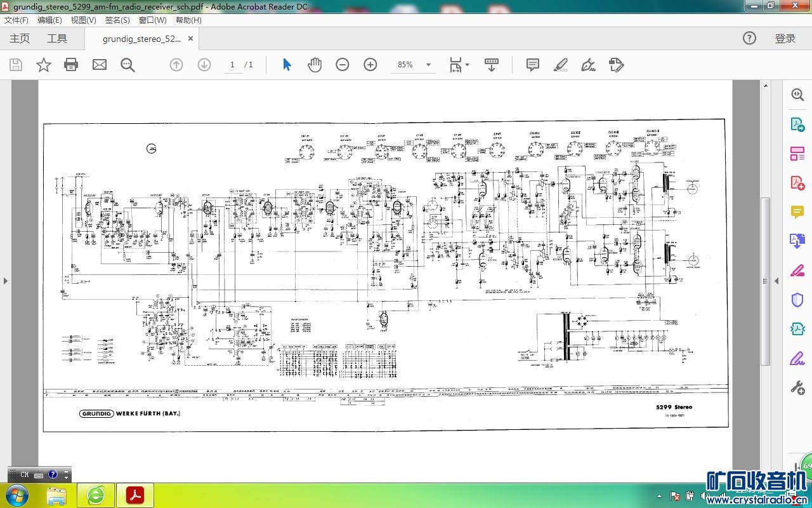
Task: Bookmark file with the star icon
Action: [x=44, y=65]
